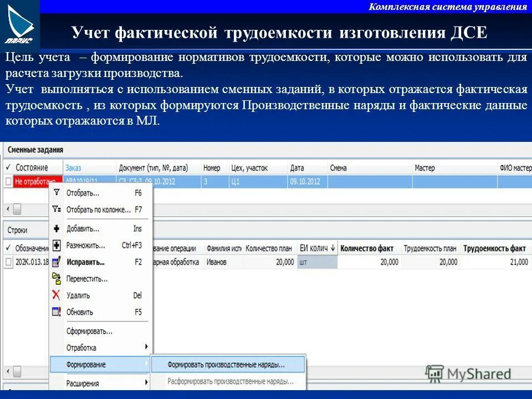Click Расформировать производственные наряды...
This screenshot has width=532, height=399.
[x=228, y=381]
